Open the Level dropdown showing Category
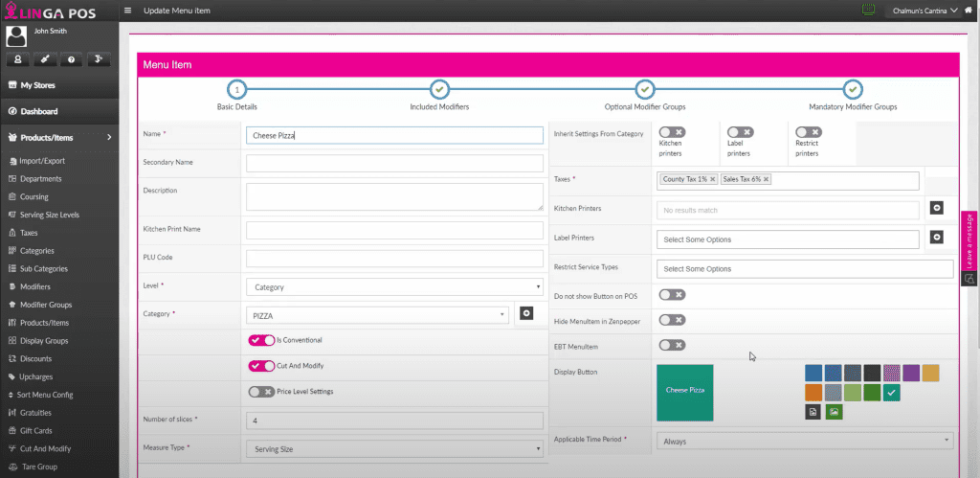This screenshot has height=478, width=980. [x=394, y=286]
